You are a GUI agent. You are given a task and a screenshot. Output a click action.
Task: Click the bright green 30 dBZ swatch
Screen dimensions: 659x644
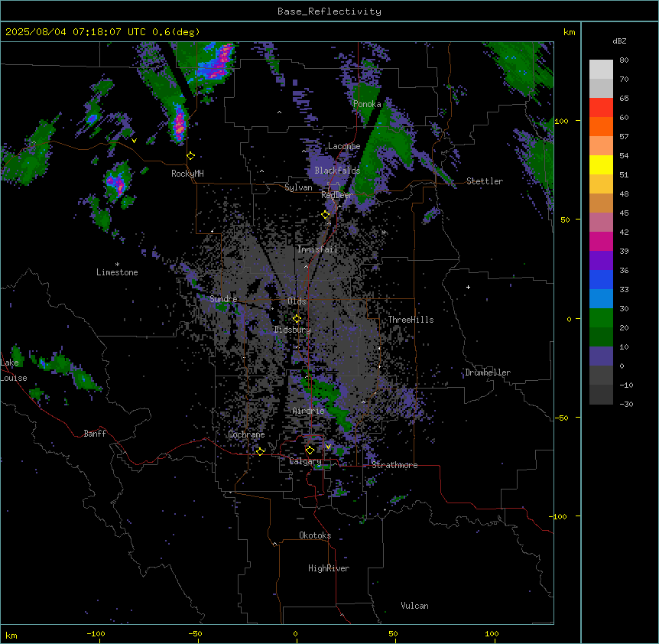[x=601, y=318]
